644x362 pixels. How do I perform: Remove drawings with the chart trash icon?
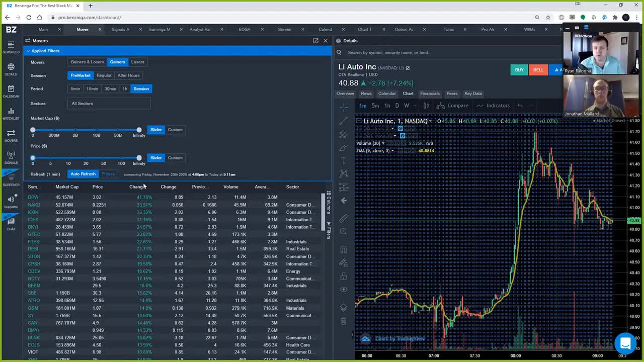coord(344,321)
